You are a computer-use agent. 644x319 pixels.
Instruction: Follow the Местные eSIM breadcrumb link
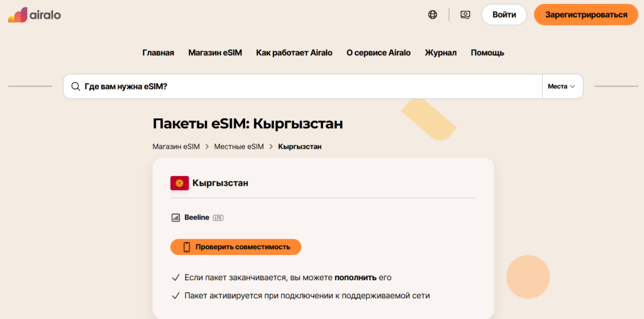(x=239, y=147)
